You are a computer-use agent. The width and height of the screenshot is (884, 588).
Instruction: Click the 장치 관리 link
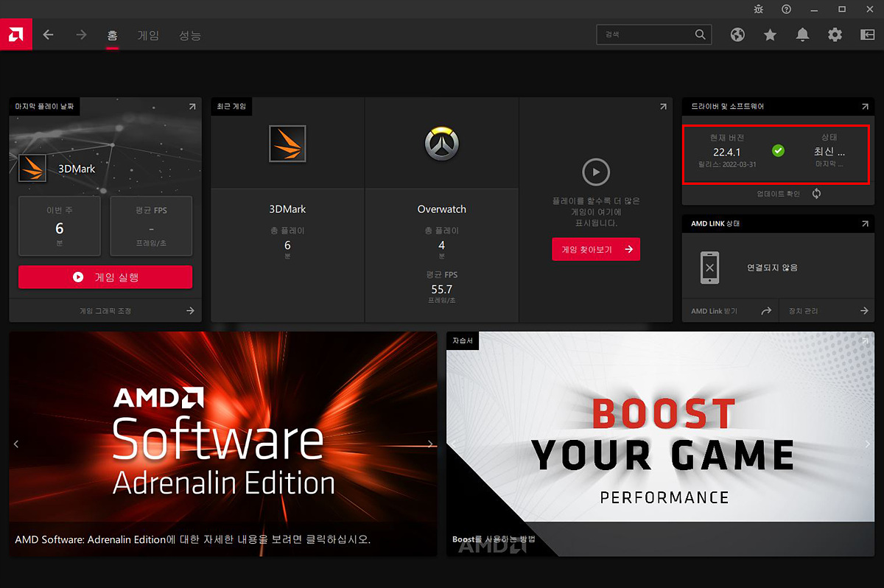click(803, 311)
